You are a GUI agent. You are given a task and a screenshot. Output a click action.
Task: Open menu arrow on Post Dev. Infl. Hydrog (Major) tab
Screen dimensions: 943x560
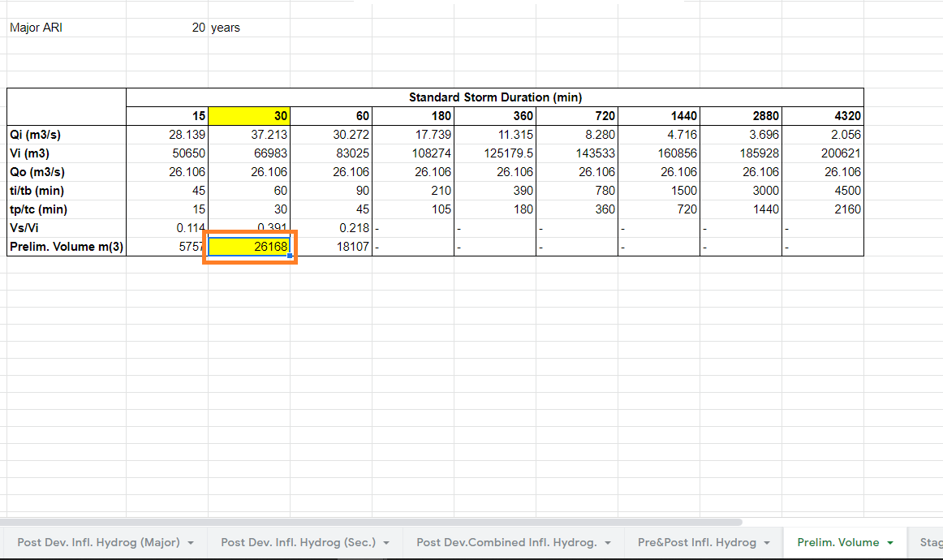(x=191, y=543)
